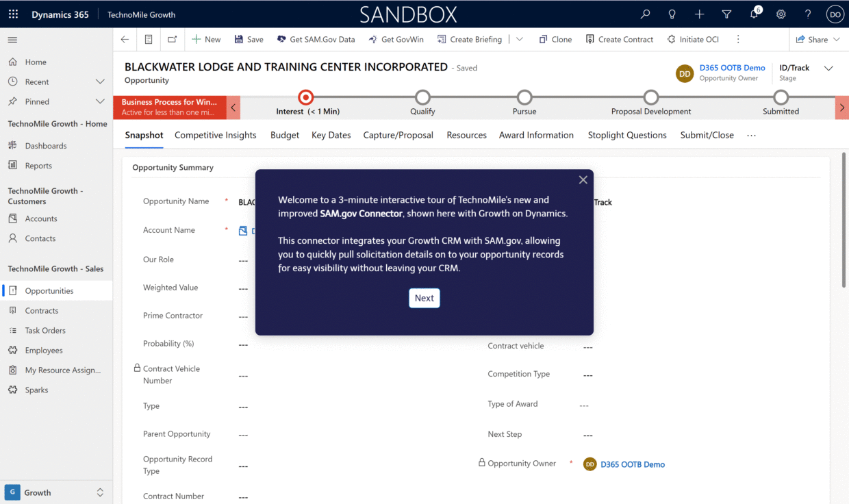Clone the opportunity
This screenshot has height=504, width=849.
[x=555, y=40]
